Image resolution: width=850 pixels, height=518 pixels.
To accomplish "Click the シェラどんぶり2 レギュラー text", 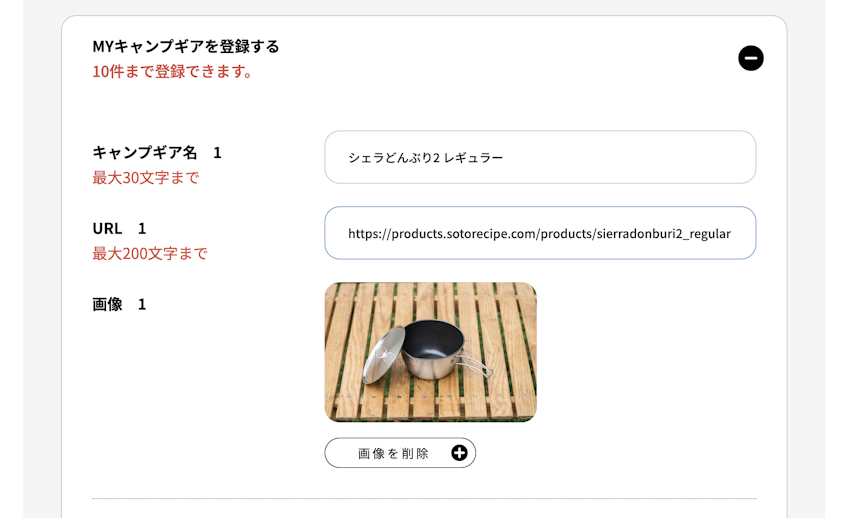I will point(426,158).
